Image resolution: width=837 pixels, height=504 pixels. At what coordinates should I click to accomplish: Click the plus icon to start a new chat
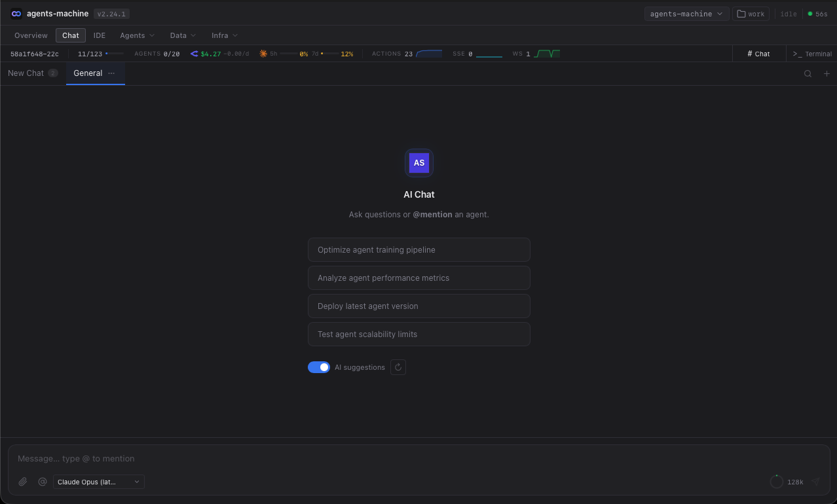pos(827,73)
